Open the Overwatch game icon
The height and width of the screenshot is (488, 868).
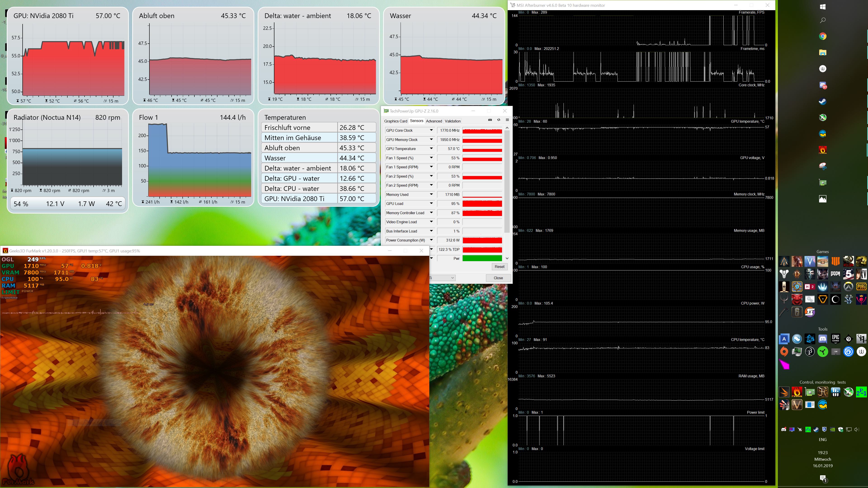848,287
